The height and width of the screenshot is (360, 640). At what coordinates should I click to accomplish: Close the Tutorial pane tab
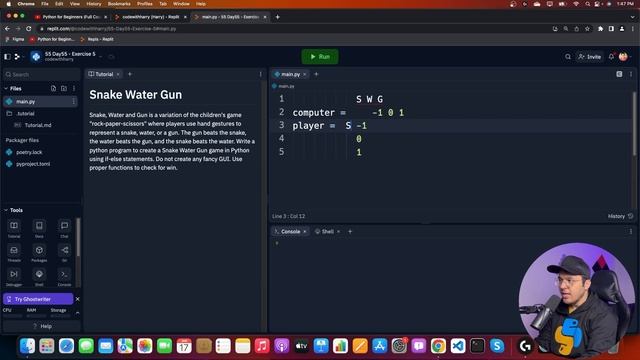click(x=118, y=74)
